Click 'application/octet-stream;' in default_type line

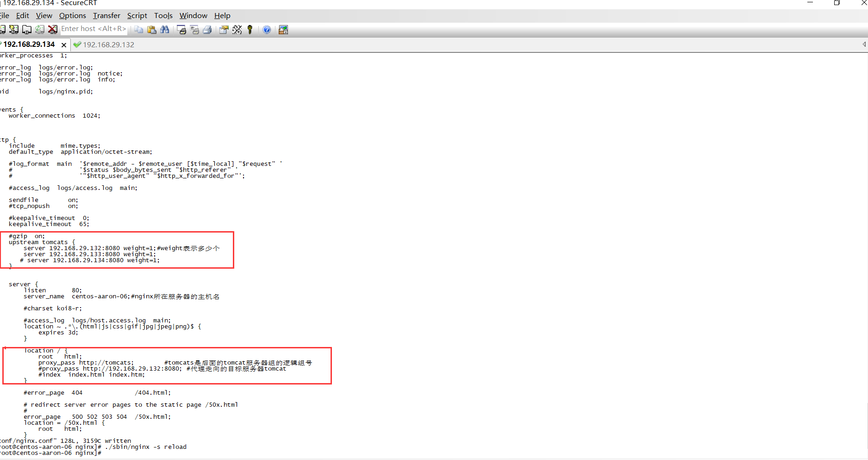[106, 152]
